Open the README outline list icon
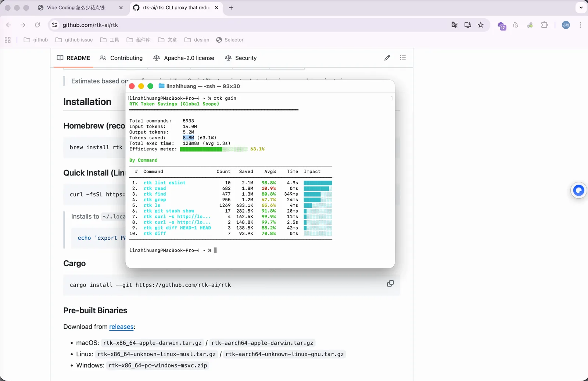The width and height of the screenshot is (588, 381). point(403,58)
